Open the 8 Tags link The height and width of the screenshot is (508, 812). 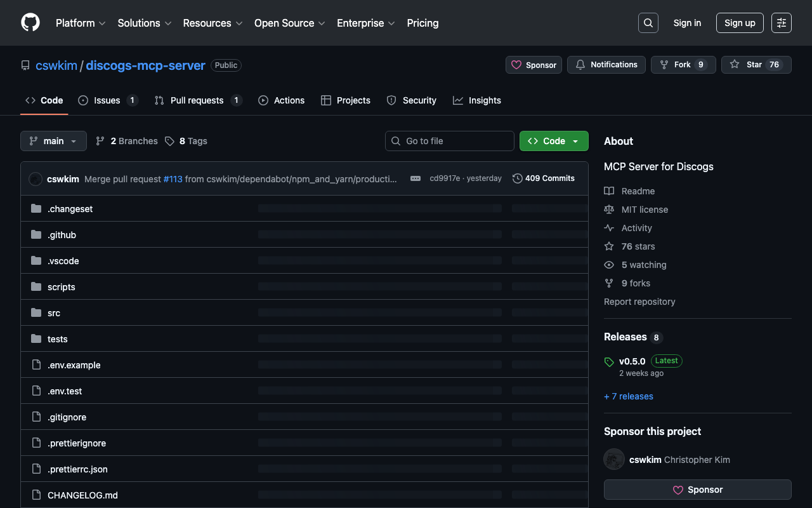[x=186, y=141]
